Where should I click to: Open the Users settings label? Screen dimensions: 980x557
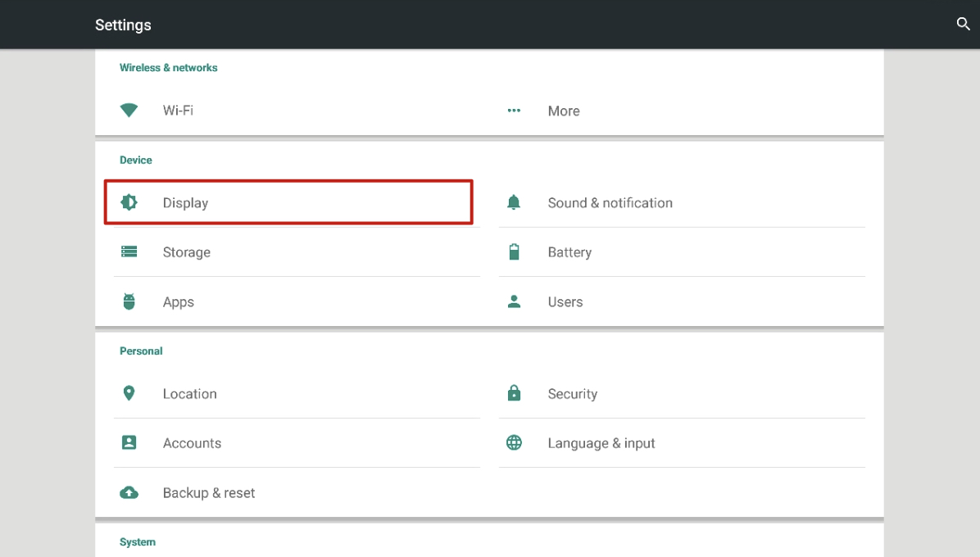pyautogui.click(x=565, y=302)
